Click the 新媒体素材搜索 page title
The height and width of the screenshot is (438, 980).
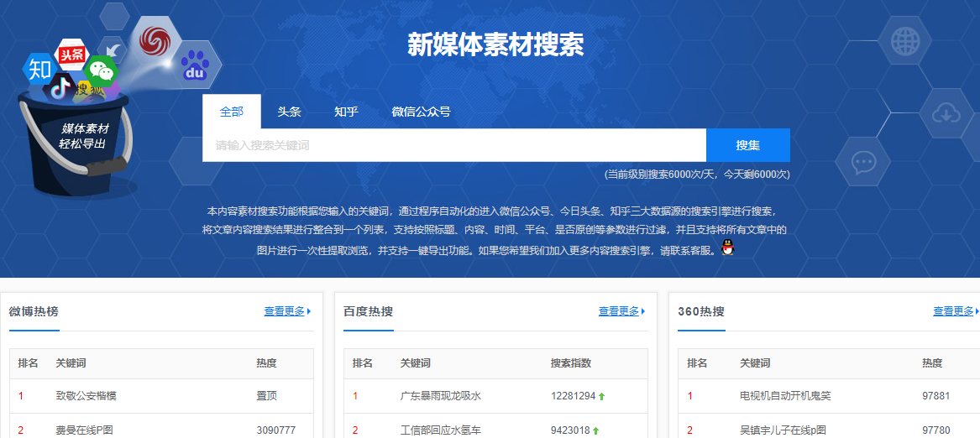pyautogui.click(x=495, y=45)
